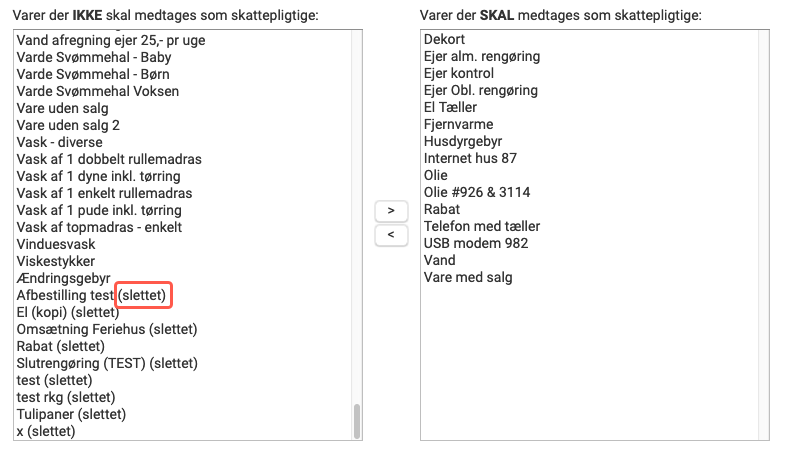
Task: Click the move left arrow button
Action: [x=391, y=235]
